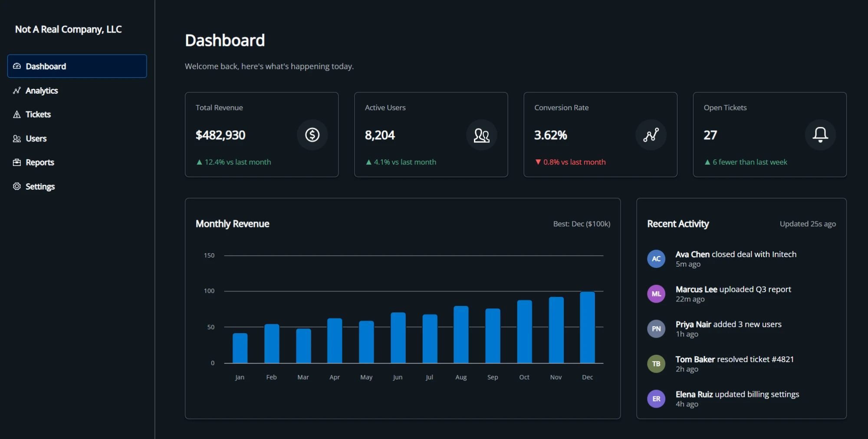The image size is (868, 439).
Task: Click the 3.62% Conversion Rate value
Action: click(x=550, y=135)
